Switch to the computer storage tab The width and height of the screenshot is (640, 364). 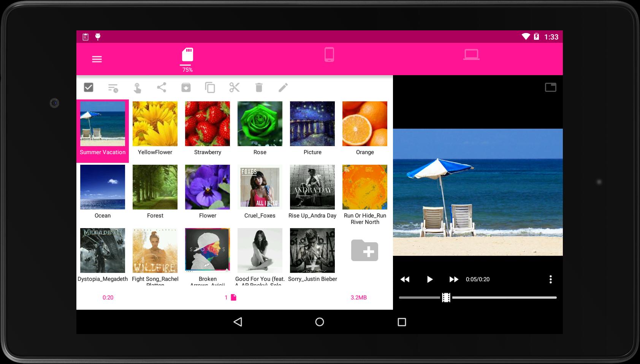(x=471, y=55)
